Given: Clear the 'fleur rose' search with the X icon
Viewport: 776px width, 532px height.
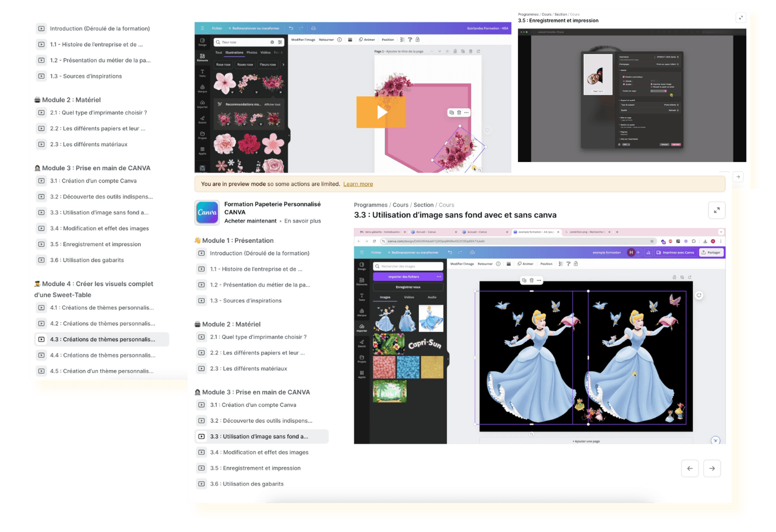Looking at the screenshot, I should click(272, 42).
